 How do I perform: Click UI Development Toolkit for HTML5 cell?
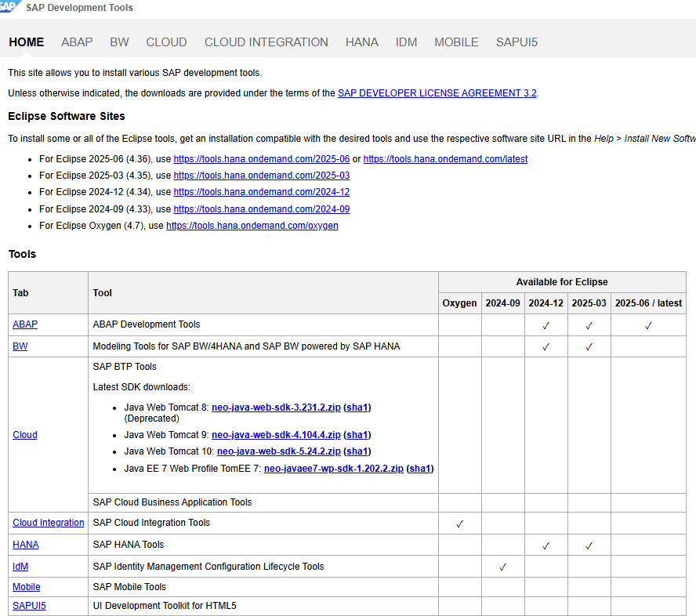pyautogui.click(x=263, y=606)
